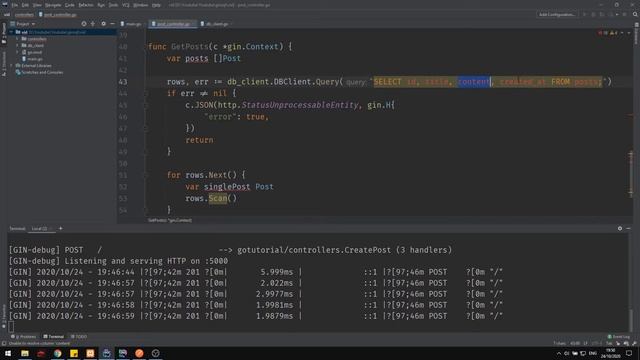Open the File menu
The height and width of the screenshot is (360, 640).
pyautogui.click(x=15, y=5)
